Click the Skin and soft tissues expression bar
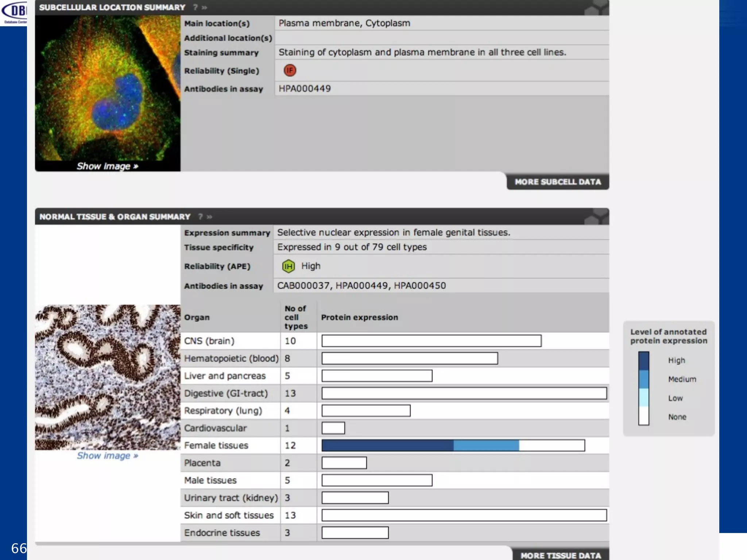The width and height of the screenshot is (747, 560). point(464,515)
